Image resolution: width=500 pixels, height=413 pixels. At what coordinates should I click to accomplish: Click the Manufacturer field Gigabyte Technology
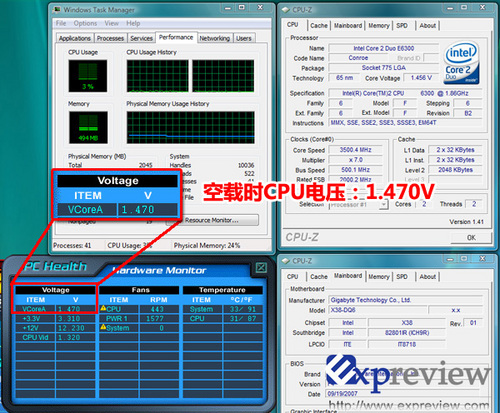pyautogui.click(x=405, y=300)
